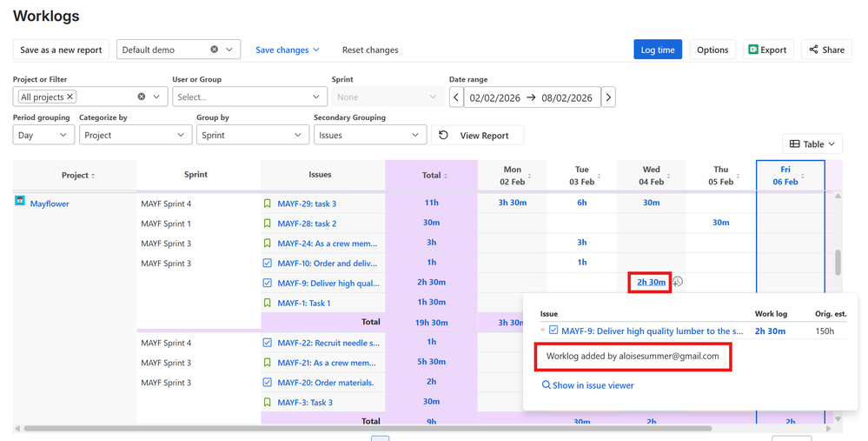868x441 pixels.
Task: Click Save as a new report
Action: click(61, 50)
